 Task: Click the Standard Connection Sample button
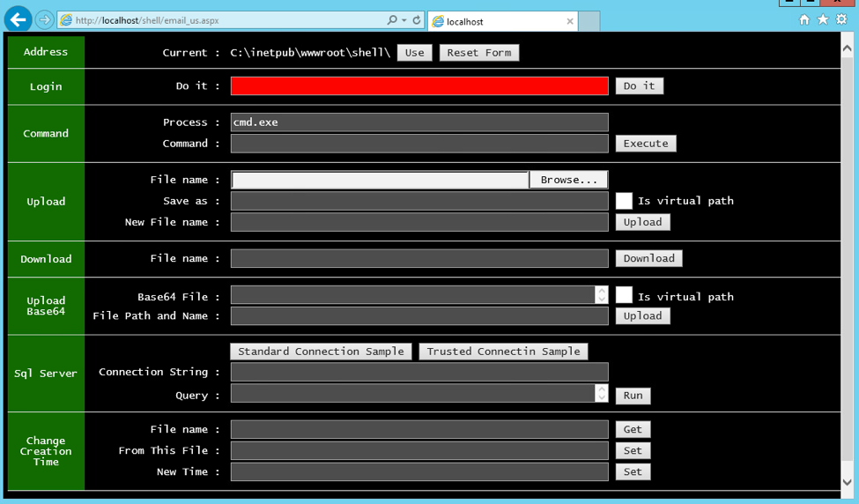321,352
